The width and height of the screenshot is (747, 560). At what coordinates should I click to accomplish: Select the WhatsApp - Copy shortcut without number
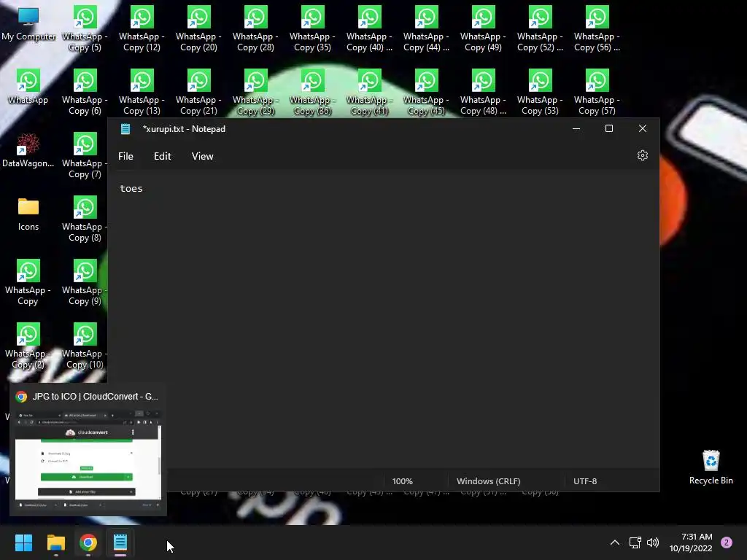28,282
